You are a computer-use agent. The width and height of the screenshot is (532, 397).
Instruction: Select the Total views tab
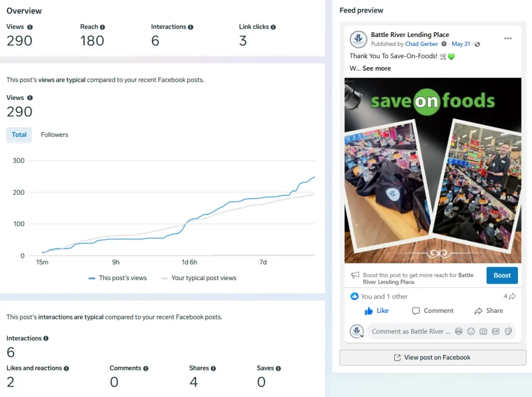(x=19, y=135)
